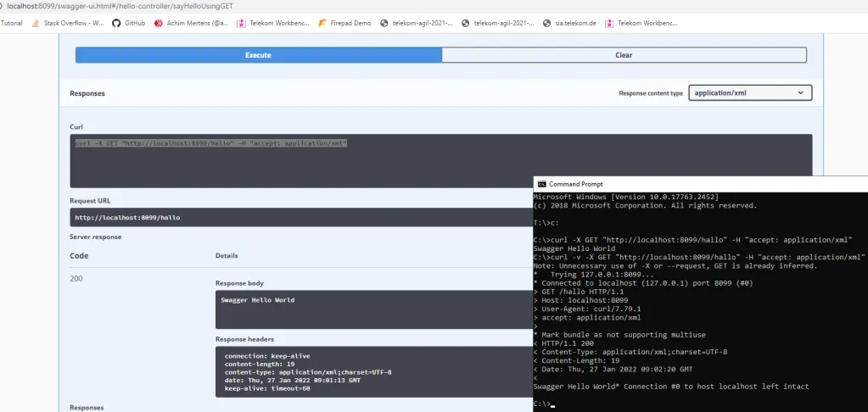Click the Command Prompt title bar
868x412 pixels.
click(x=700, y=184)
